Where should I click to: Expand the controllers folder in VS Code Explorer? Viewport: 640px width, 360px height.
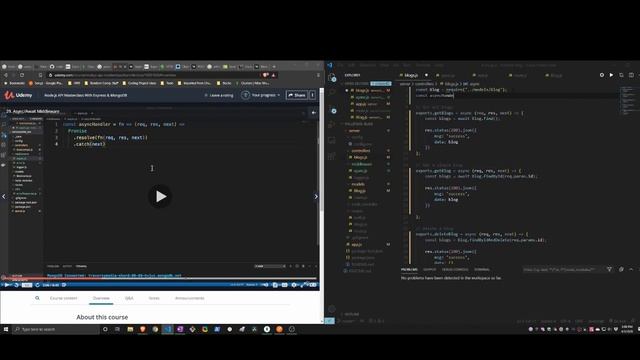361,151
